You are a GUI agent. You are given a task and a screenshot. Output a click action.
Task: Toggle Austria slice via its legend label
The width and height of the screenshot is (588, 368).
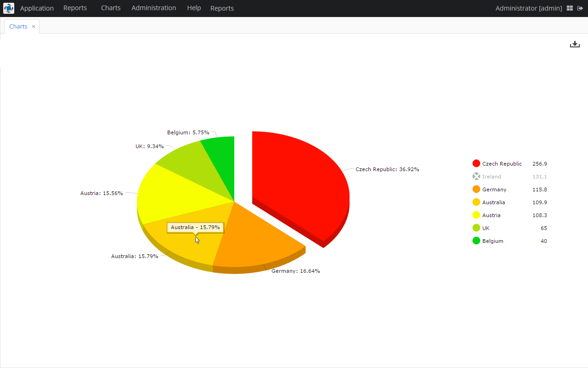(x=491, y=215)
